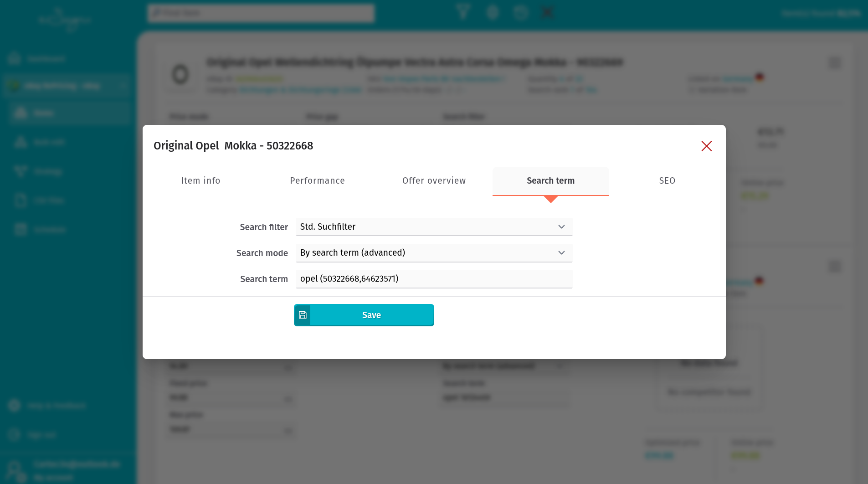Image resolution: width=868 pixels, height=484 pixels.
Task: Click the Search term input field
Action: (434, 279)
